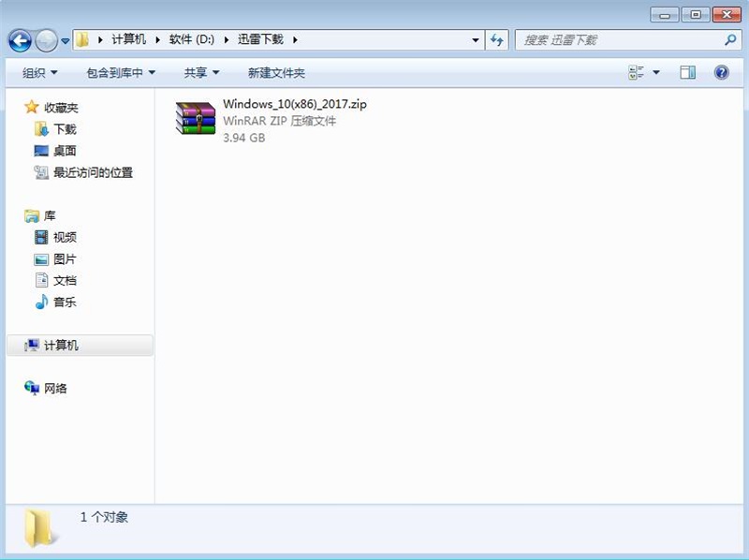Open the 组织 menu
This screenshot has height=560, width=749.
(x=39, y=73)
